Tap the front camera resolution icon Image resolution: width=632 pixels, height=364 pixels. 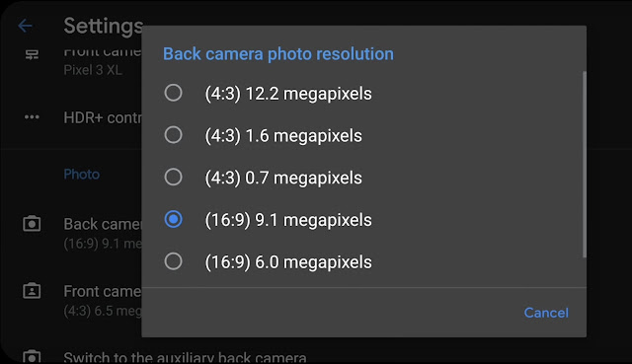click(32, 291)
